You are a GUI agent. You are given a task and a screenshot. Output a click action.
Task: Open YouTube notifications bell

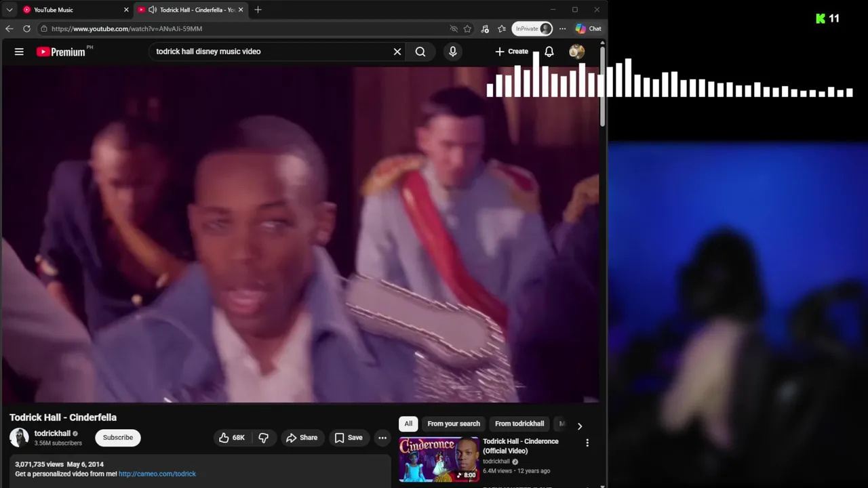549,52
